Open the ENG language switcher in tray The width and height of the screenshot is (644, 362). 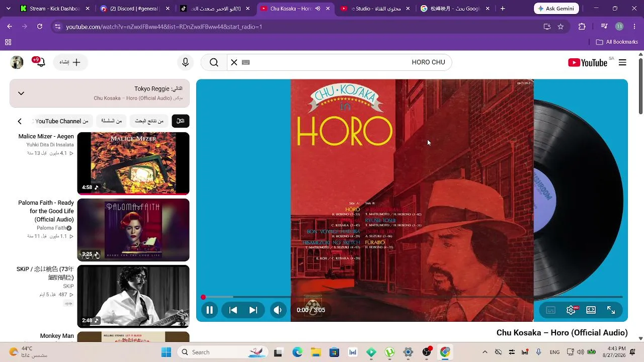[x=554, y=352]
